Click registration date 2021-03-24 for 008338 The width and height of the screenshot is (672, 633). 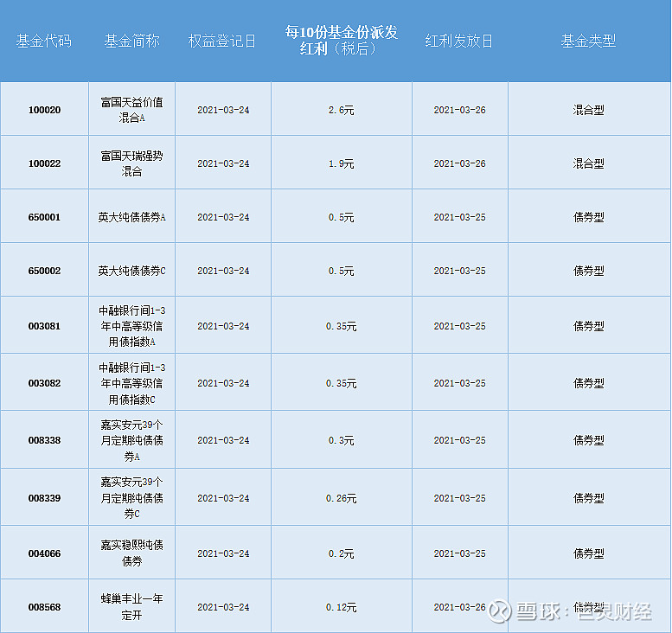(x=223, y=440)
